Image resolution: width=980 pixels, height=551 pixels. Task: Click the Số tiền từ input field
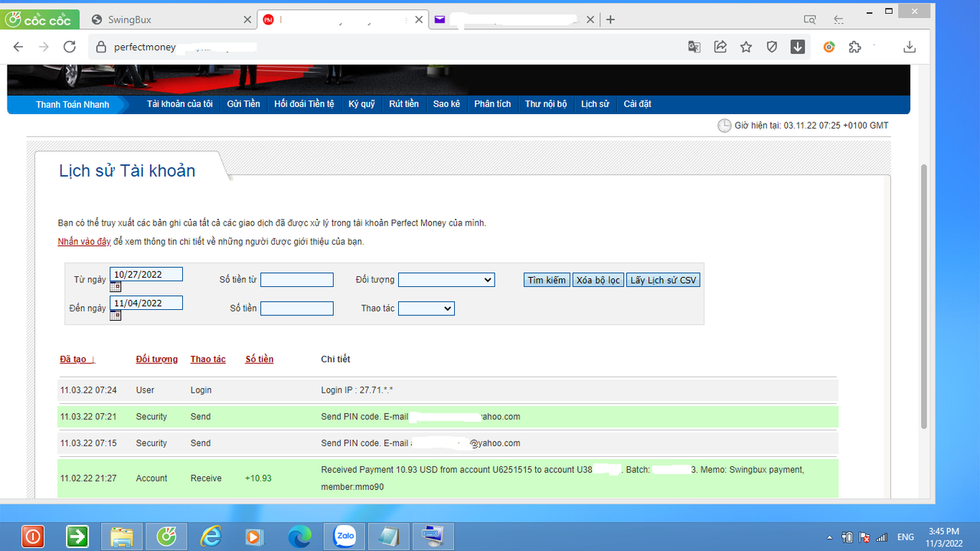(x=297, y=280)
